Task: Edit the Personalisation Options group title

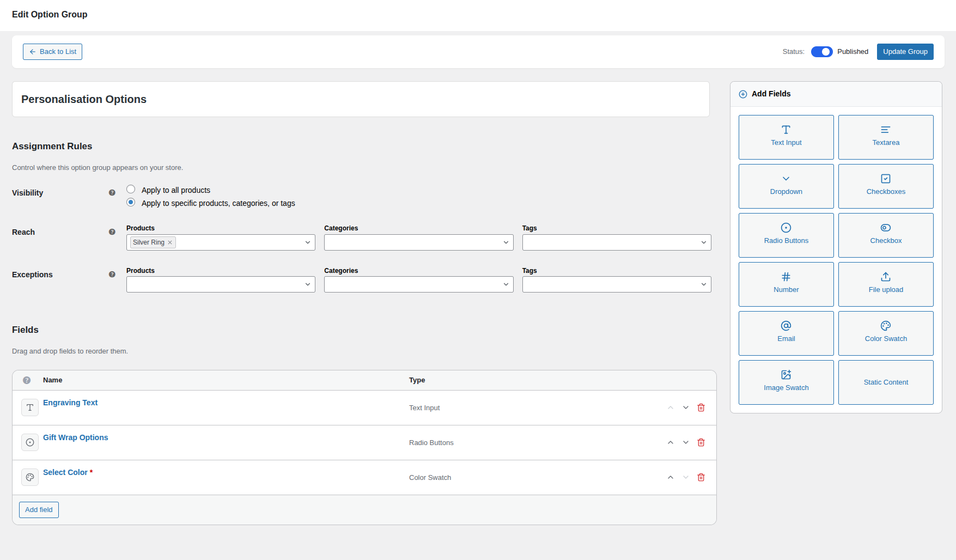Action: click(x=361, y=99)
